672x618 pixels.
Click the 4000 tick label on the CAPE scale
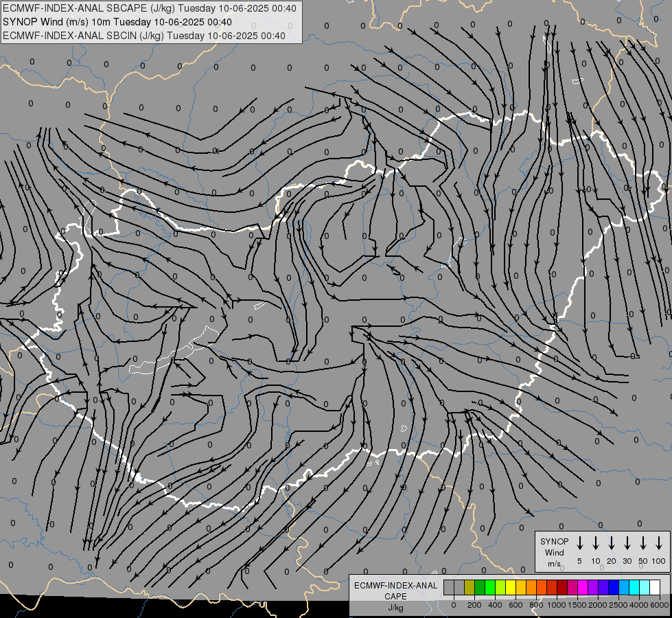639,605
